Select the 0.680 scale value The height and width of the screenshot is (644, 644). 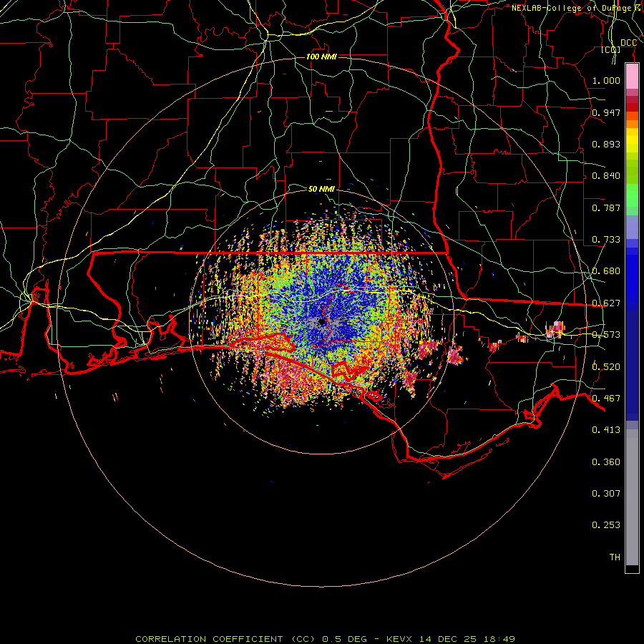click(x=606, y=271)
